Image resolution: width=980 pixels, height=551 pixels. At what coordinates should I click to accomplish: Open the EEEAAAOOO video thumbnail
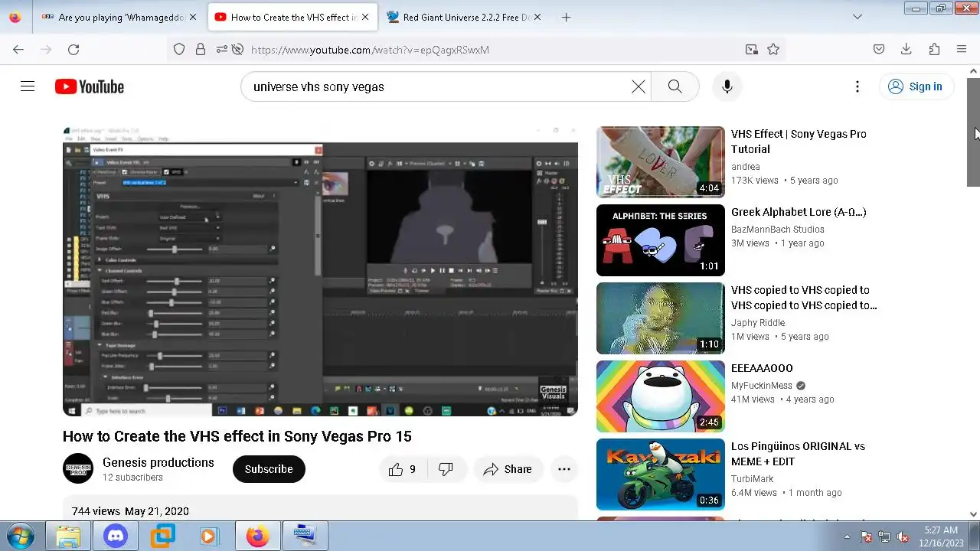point(660,396)
